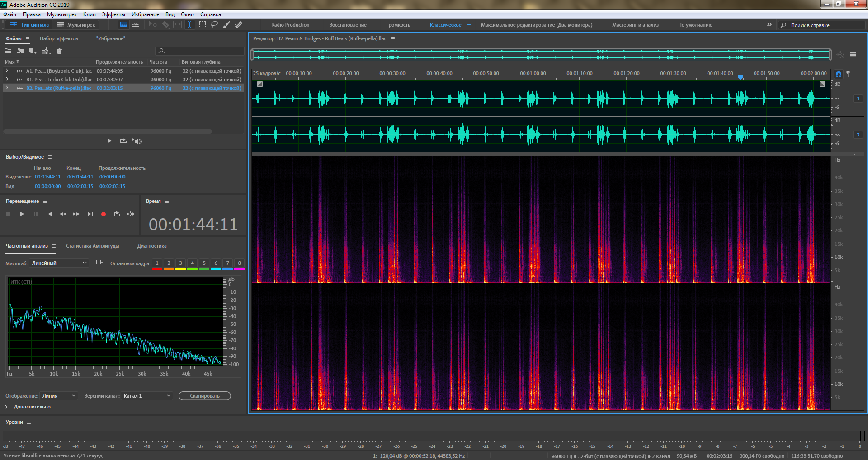Select the Marquee selection tool
Image resolution: width=868 pixels, height=460 pixels.
[x=202, y=24]
